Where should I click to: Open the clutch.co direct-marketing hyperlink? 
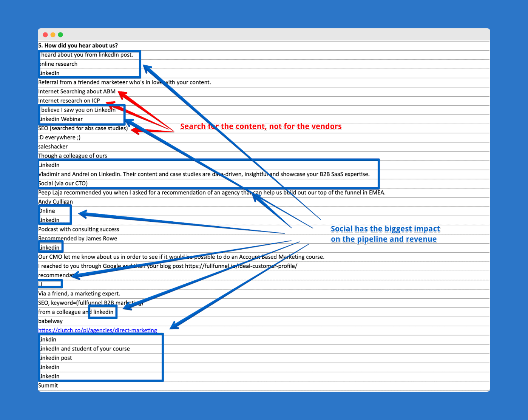(x=97, y=330)
